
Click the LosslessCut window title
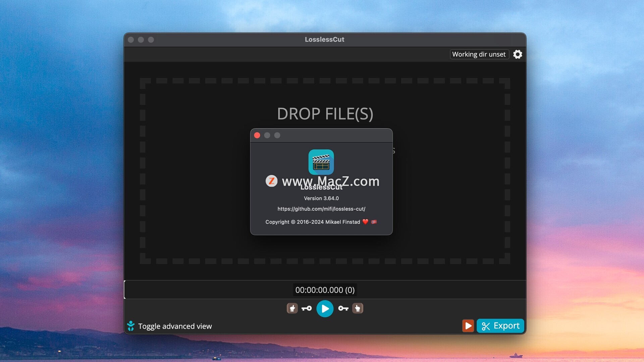[324, 40]
